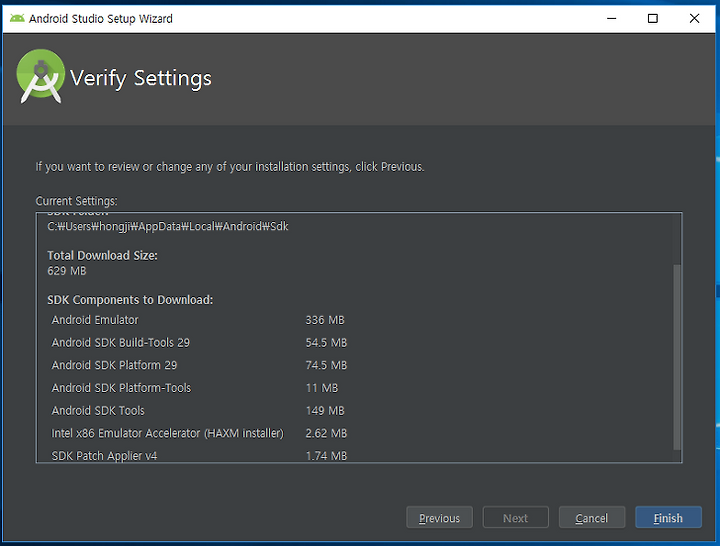Select the 'SDK Patch Applier v4' row
The image size is (720, 546).
click(199, 456)
